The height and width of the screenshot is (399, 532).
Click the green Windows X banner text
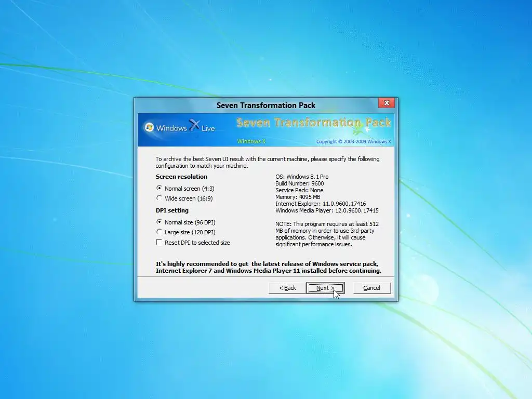coord(251,141)
